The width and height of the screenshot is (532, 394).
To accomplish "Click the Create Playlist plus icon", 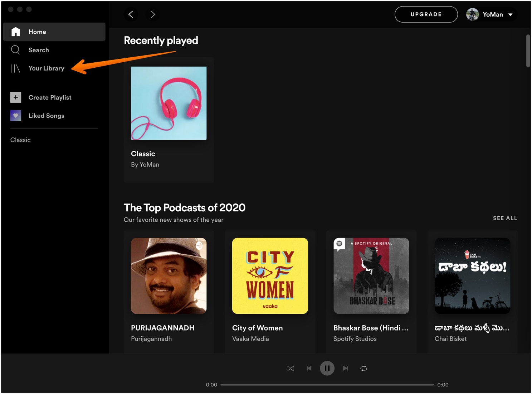I will (x=16, y=97).
